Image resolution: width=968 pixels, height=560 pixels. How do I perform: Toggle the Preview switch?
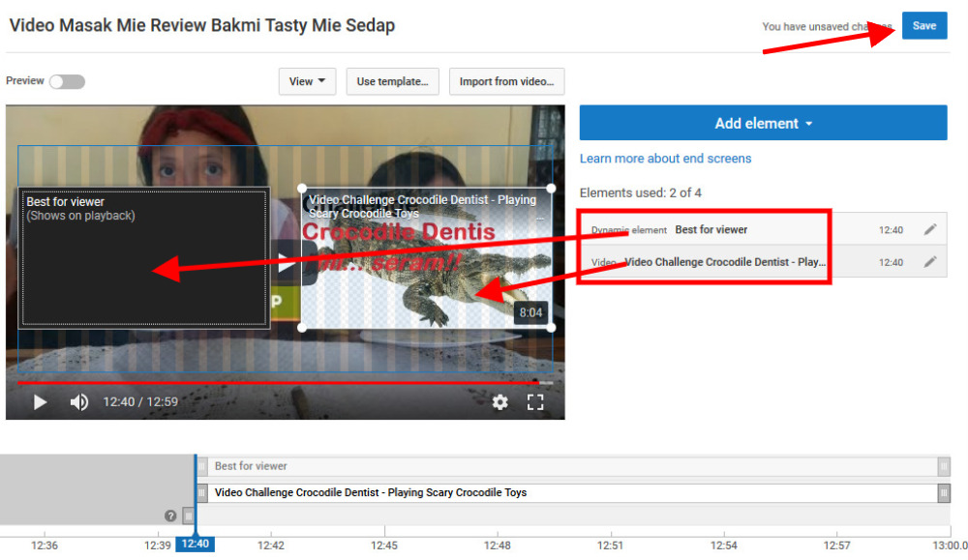67,82
